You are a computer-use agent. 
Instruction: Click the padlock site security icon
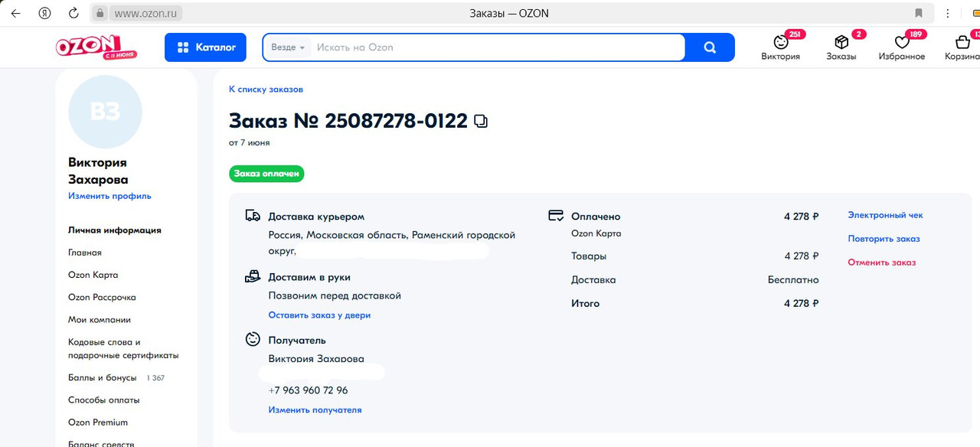click(99, 13)
